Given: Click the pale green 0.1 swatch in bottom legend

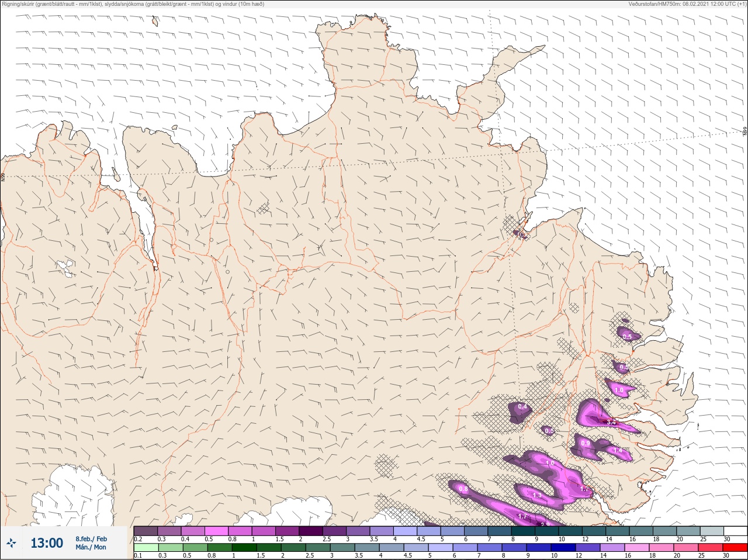Looking at the screenshot, I should [146, 548].
